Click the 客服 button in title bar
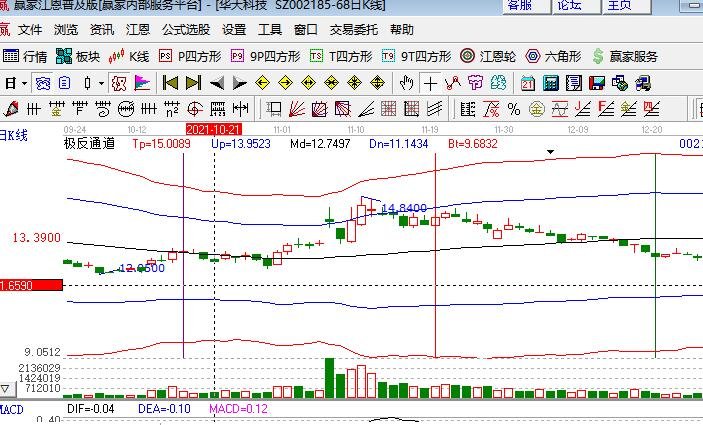This screenshot has height=425, width=703. (x=525, y=6)
